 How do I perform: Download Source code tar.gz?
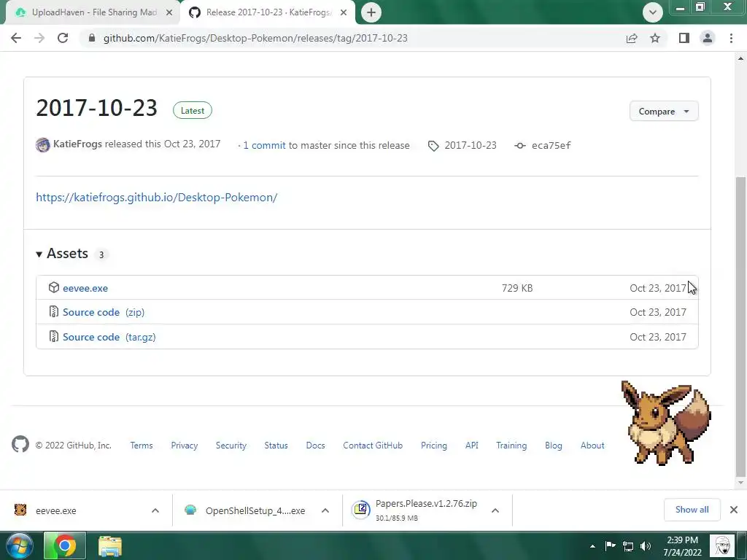point(109,337)
